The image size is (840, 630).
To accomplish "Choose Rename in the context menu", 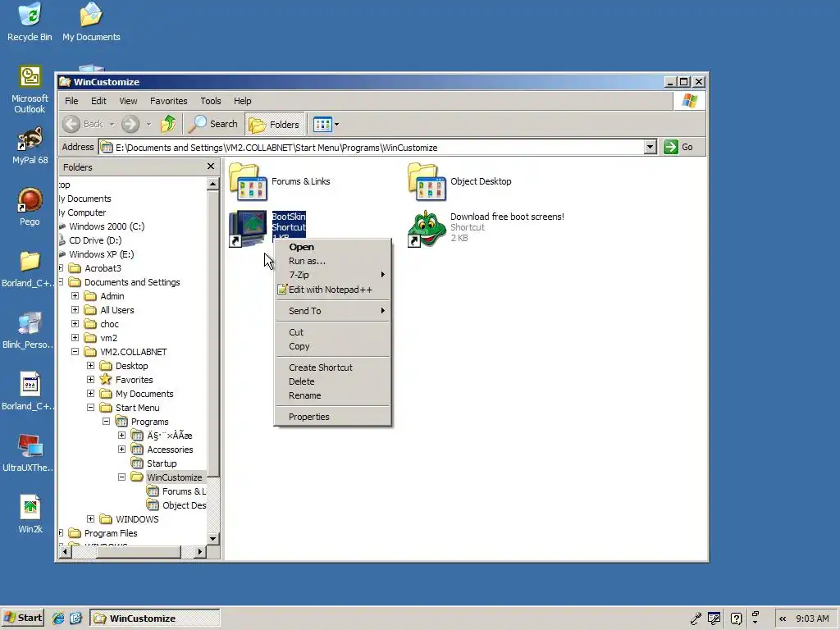I will coord(333,395).
